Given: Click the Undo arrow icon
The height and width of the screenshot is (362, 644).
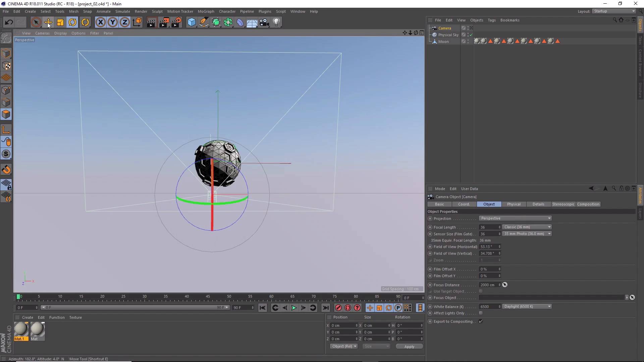Looking at the screenshot, I should tap(9, 22).
